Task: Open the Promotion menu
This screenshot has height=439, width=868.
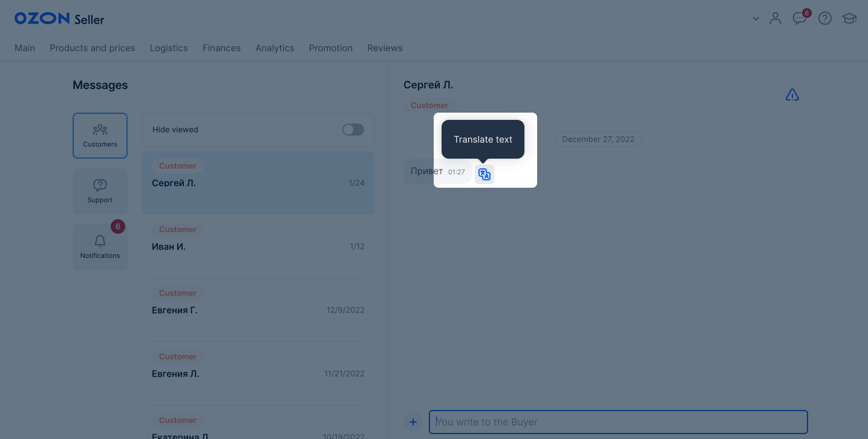Action: click(x=331, y=48)
